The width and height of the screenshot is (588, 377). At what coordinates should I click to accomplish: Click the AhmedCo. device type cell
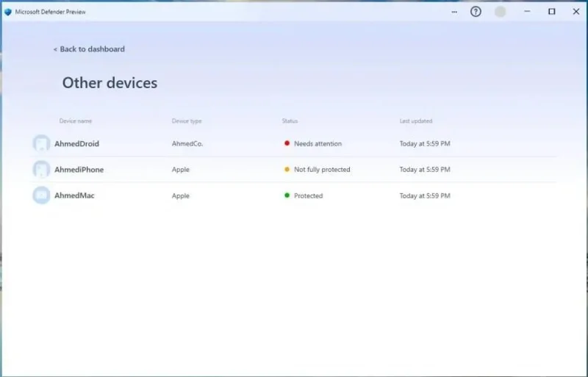[187, 144]
